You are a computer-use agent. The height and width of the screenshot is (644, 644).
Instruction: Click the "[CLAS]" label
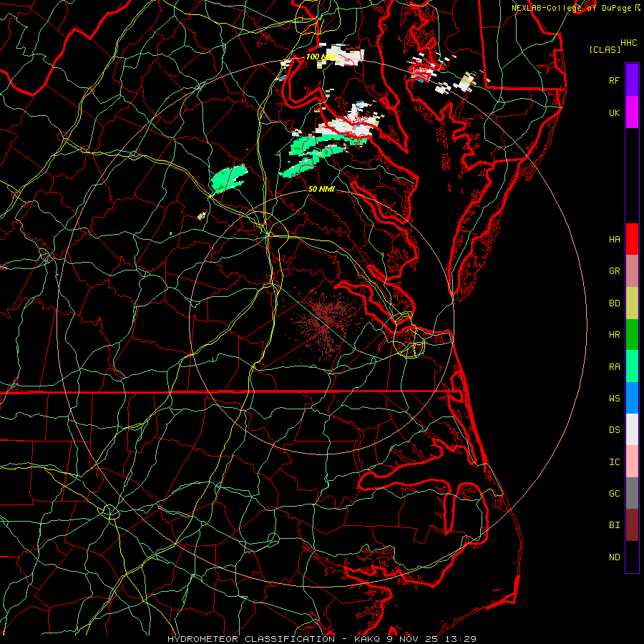tap(605, 50)
